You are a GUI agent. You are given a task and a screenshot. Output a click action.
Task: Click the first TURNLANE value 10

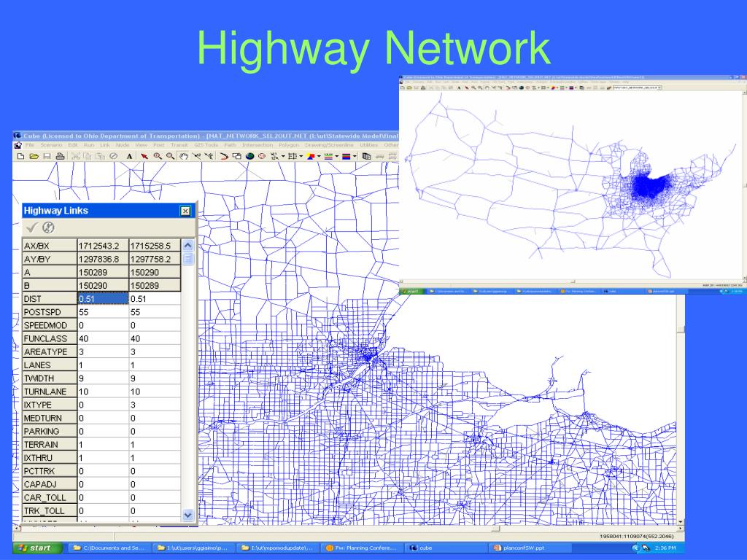pyautogui.click(x=103, y=392)
